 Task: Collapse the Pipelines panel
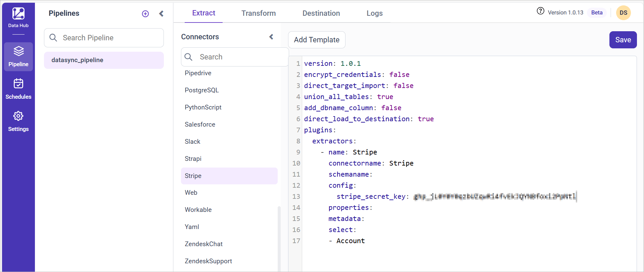point(162,13)
